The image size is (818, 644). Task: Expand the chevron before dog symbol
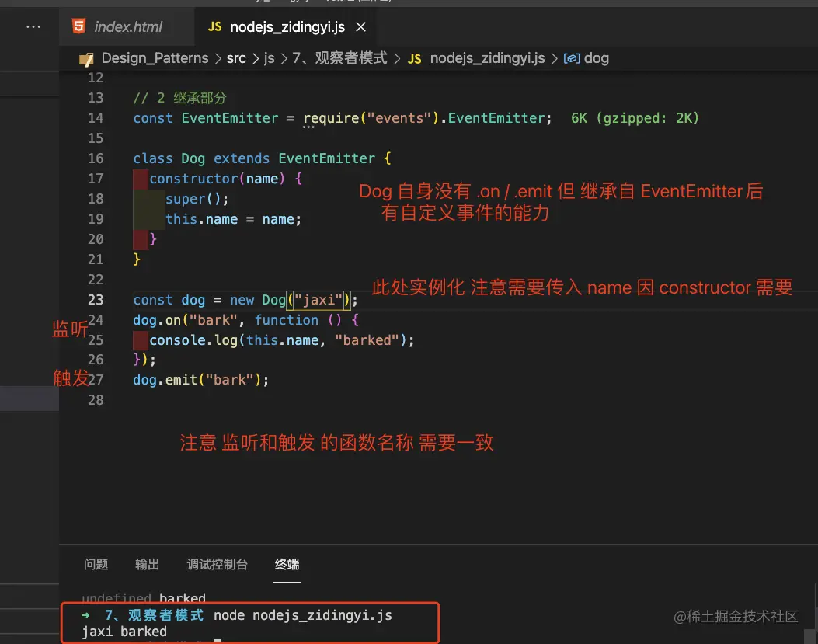554,58
